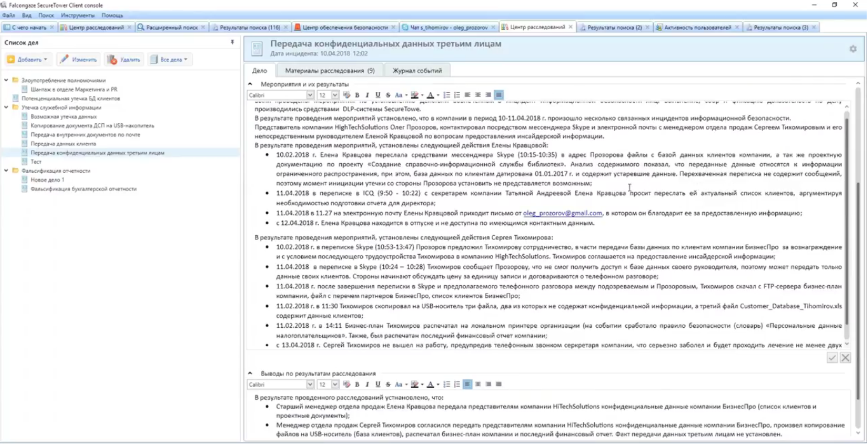Switch to Чат s_tihomirov - oleg_prozorov tab
This screenshot has width=868, height=446.
(x=449, y=27)
